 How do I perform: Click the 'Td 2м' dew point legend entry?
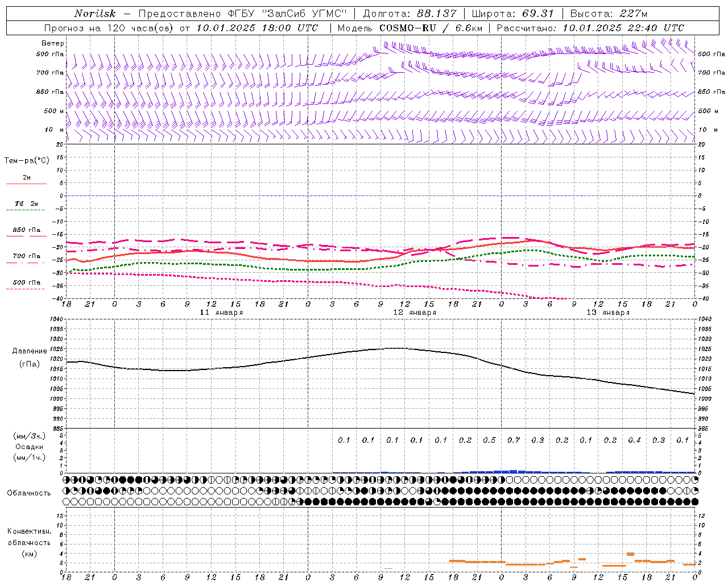[x=26, y=203]
